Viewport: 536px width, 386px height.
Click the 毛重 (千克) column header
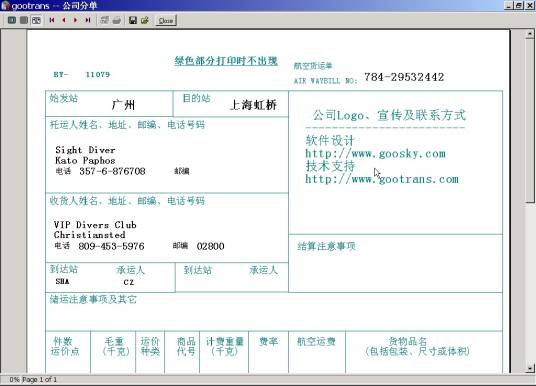(x=116, y=346)
